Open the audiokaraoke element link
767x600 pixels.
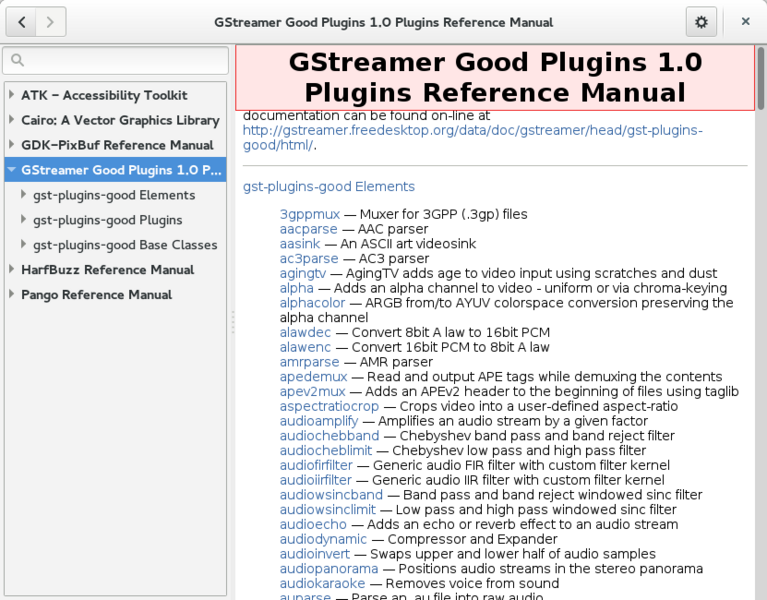(322, 583)
